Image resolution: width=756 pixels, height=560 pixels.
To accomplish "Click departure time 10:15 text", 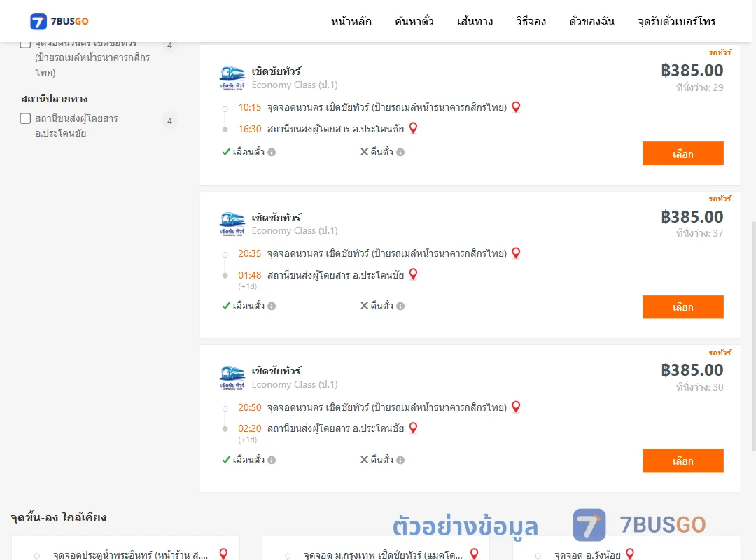I will tap(250, 107).
